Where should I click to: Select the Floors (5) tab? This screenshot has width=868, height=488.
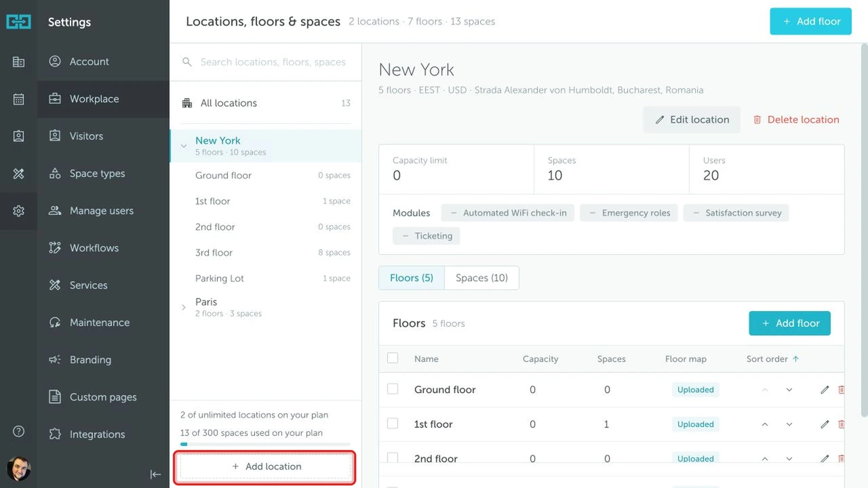[x=412, y=278]
